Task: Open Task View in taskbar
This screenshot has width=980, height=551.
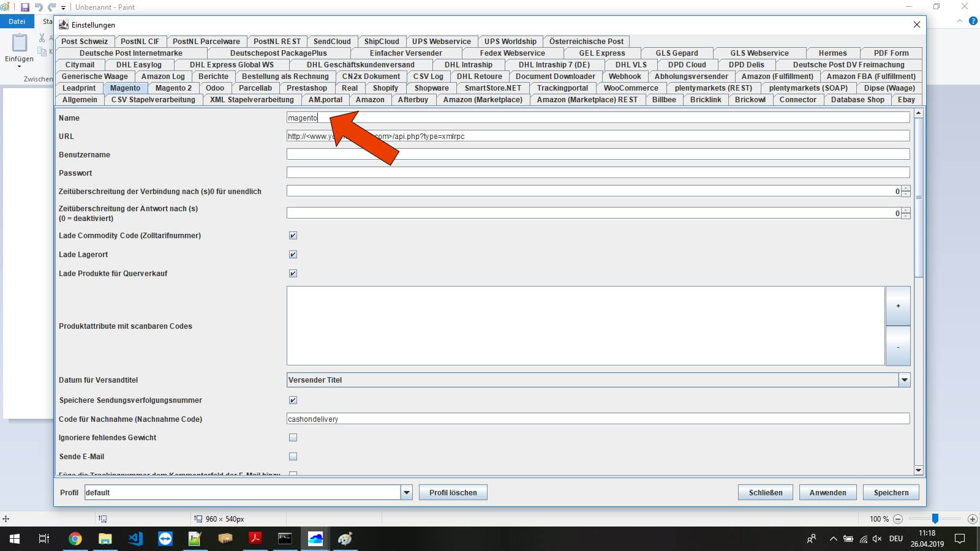Action: (x=44, y=539)
